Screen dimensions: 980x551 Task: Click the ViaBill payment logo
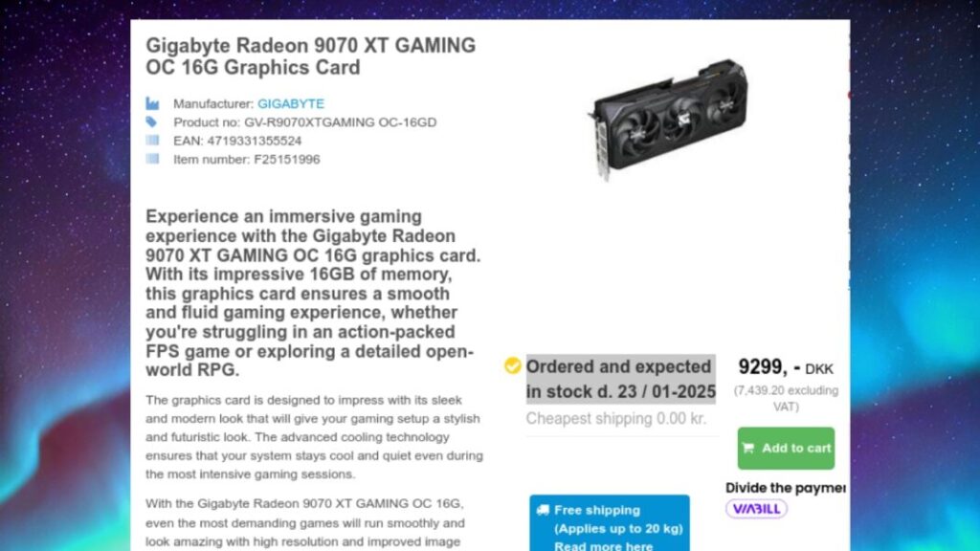756,509
